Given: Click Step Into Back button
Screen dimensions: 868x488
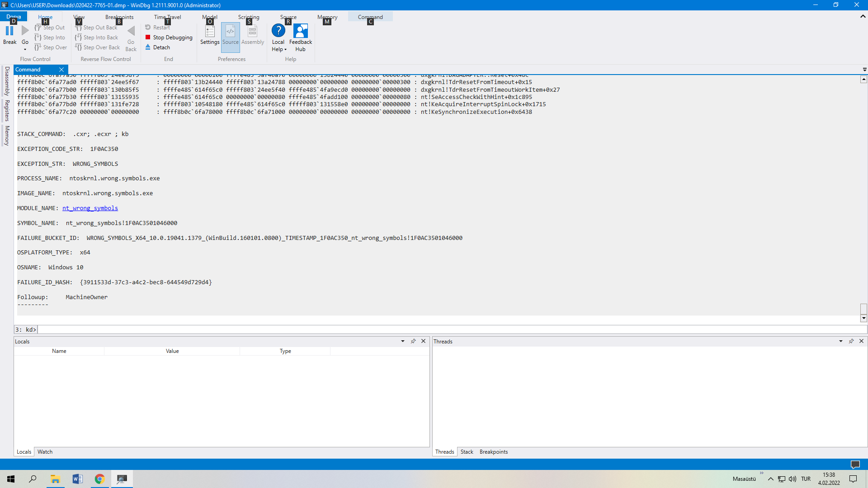Looking at the screenshot, I should tap(96, 38).
